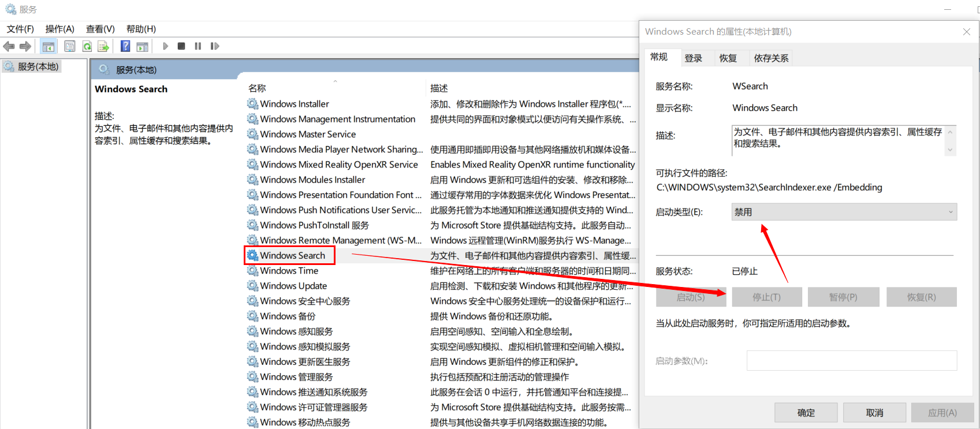This screenshot has height=429, width=980.
Task: Click the 服务 app icon in title bar
Action: point(10,9)
